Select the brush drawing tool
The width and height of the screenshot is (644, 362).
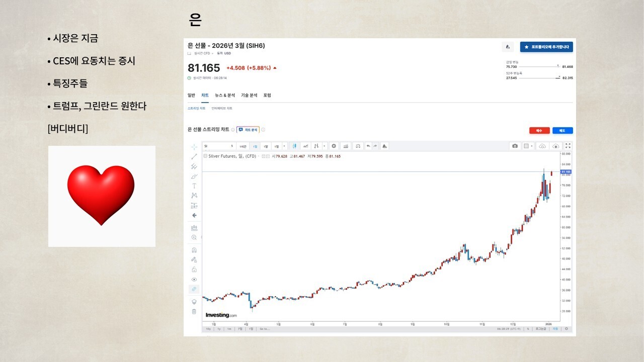click(194, 176)
